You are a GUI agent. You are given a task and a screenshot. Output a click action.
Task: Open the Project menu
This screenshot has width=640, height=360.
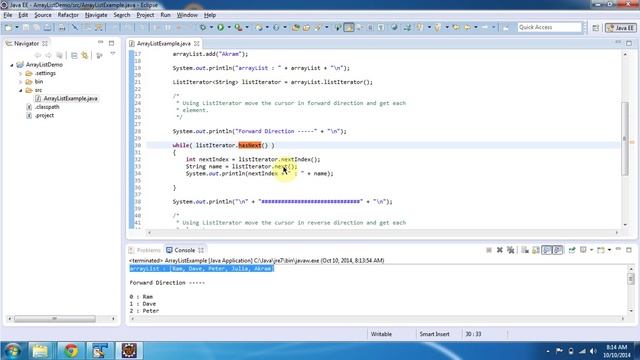point(145,15)
